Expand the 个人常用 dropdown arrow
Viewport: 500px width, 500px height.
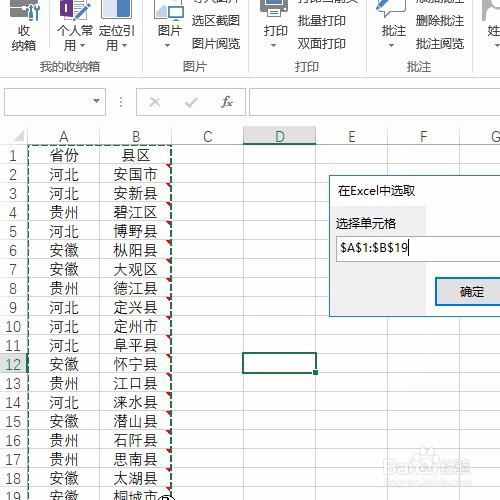pyautogui.click(x=82, y=45)
